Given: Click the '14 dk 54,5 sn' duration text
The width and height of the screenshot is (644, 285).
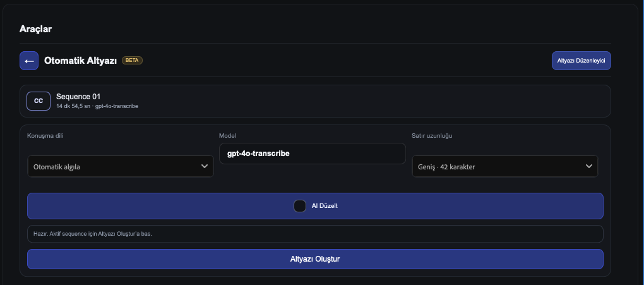Looking at the screenshot, I should tap(73, 107).
